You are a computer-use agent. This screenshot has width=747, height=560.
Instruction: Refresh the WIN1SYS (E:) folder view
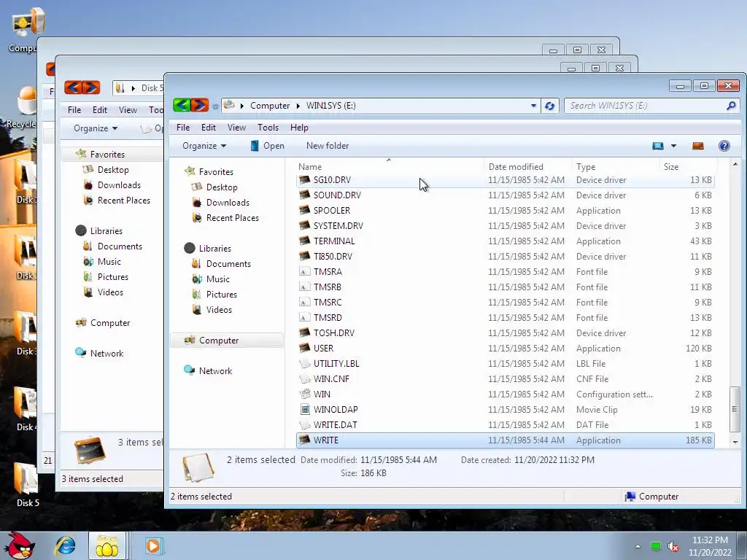click(550, 106)
